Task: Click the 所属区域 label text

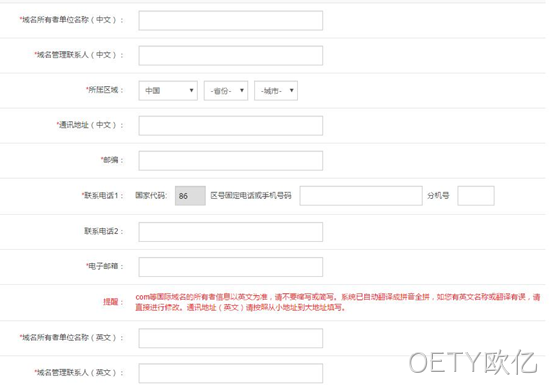Action: pyautogui.click(x=104, y=90)
